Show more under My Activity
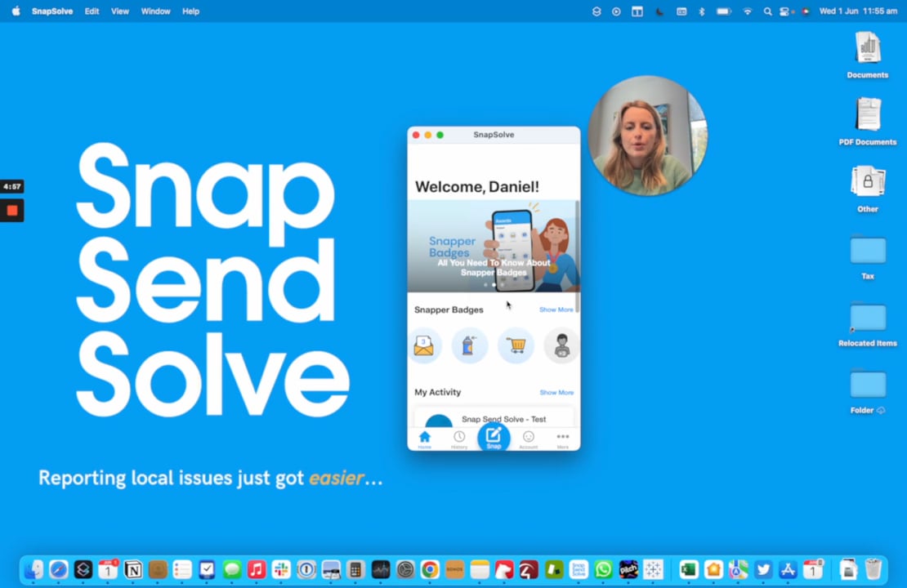The width and height of the screenshot is (907, 588). 556,393
